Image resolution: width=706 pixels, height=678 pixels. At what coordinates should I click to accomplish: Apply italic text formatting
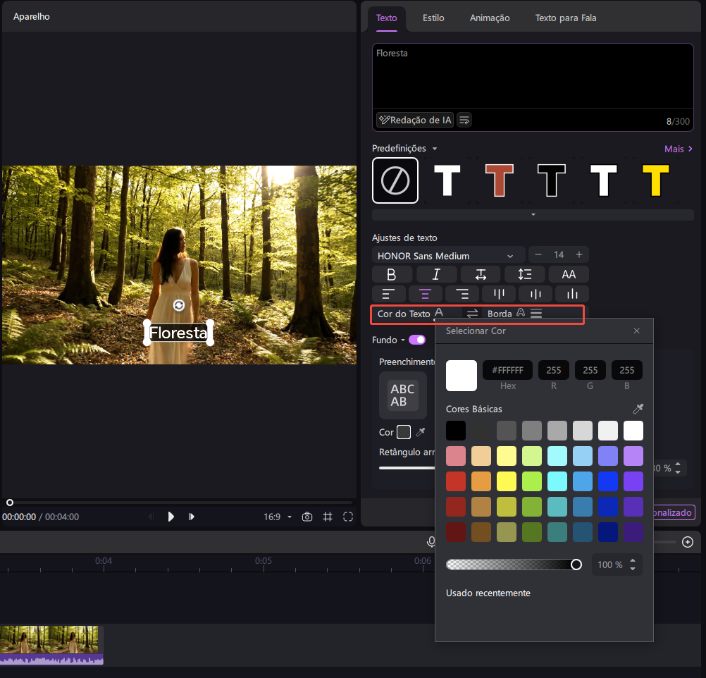click(x=436, y=274)
